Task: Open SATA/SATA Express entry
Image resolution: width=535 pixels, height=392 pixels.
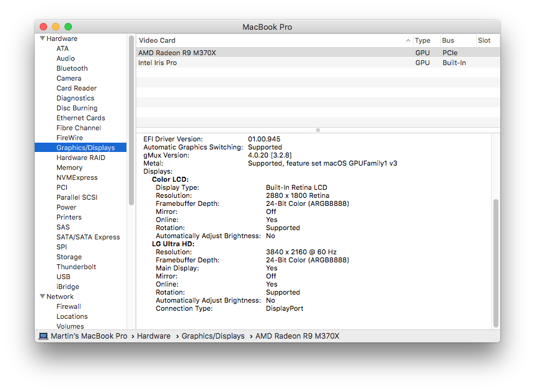Action: [88, 237]
